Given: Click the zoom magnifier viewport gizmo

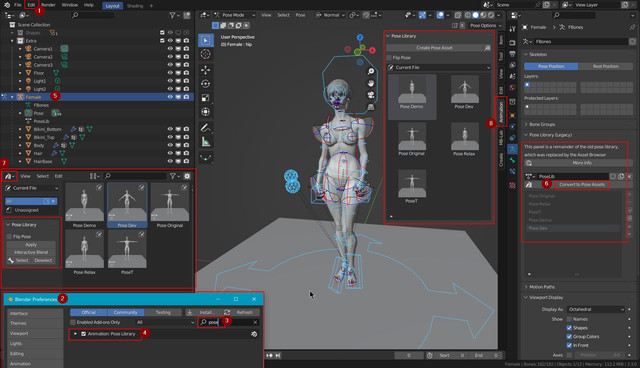Looking at the screenshot, I should (x=371, y=71).
